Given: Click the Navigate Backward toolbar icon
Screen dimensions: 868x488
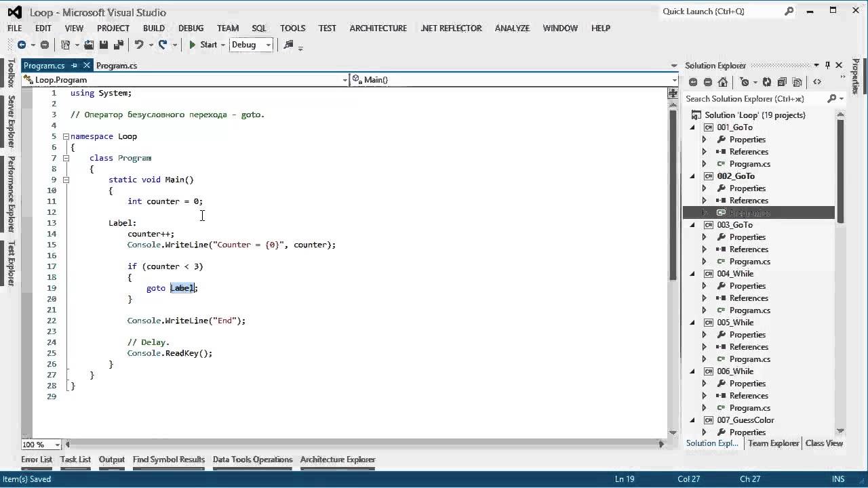Looking at the screenshot, I should [x=22, y=45].
